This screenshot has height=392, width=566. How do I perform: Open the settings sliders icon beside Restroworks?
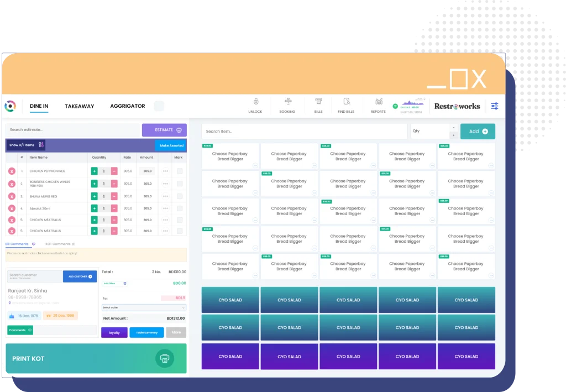pos(494,106)
